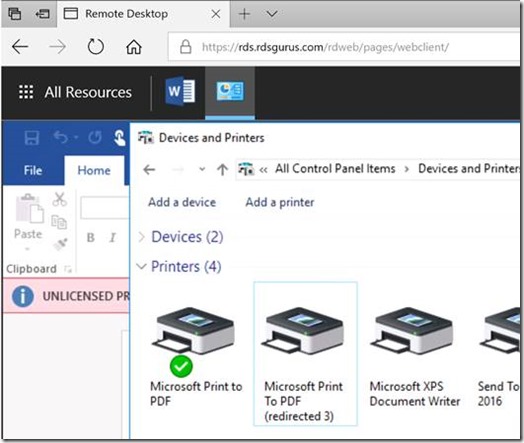Open the arrow after All Control Panel Items
This screenshot has height=443, width=524.
tap(407, 169)
